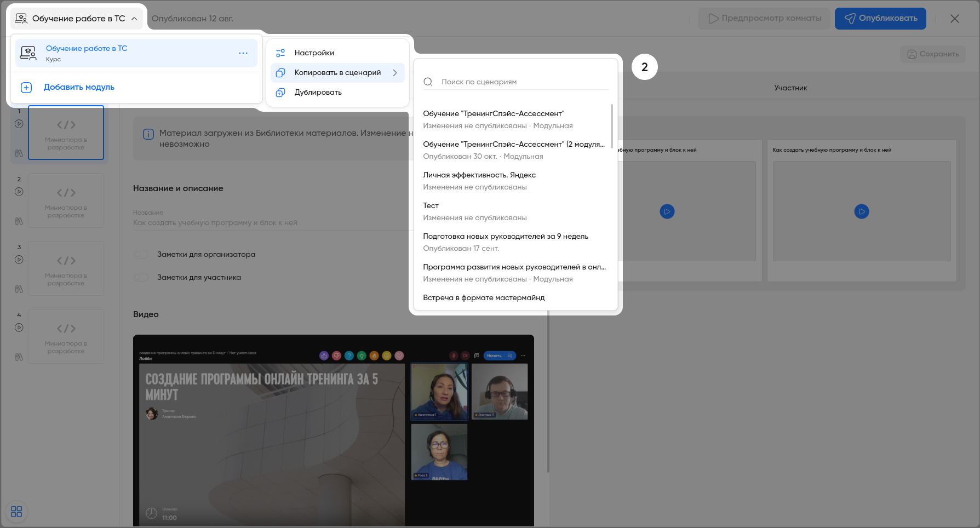Click the magnifier icon in the scenario search

tap(428, 82)
